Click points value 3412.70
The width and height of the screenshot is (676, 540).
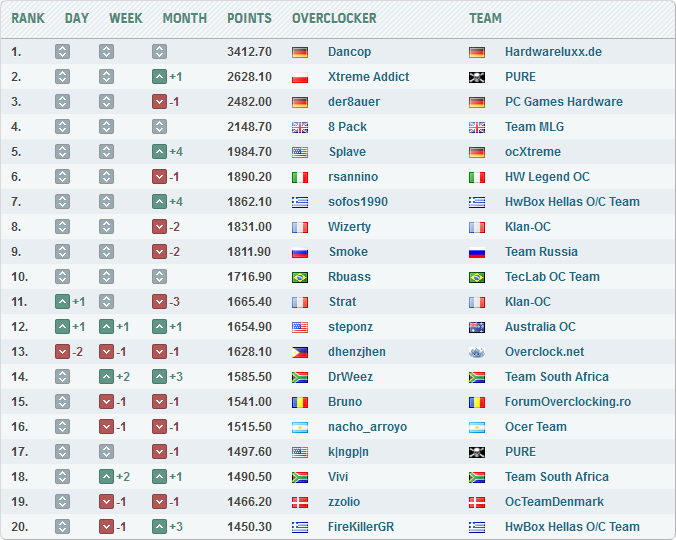pyautogui.click(x=249, y=52)
